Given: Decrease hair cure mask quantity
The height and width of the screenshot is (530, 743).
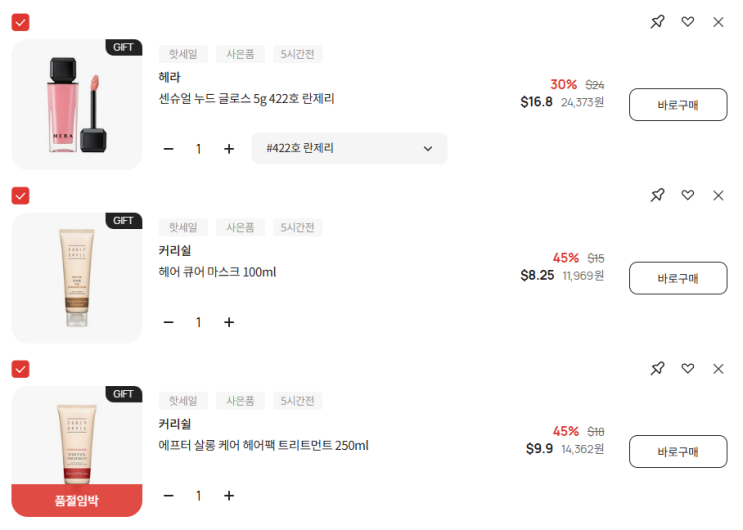Looking at the screenshot, I should coord(168,322).
